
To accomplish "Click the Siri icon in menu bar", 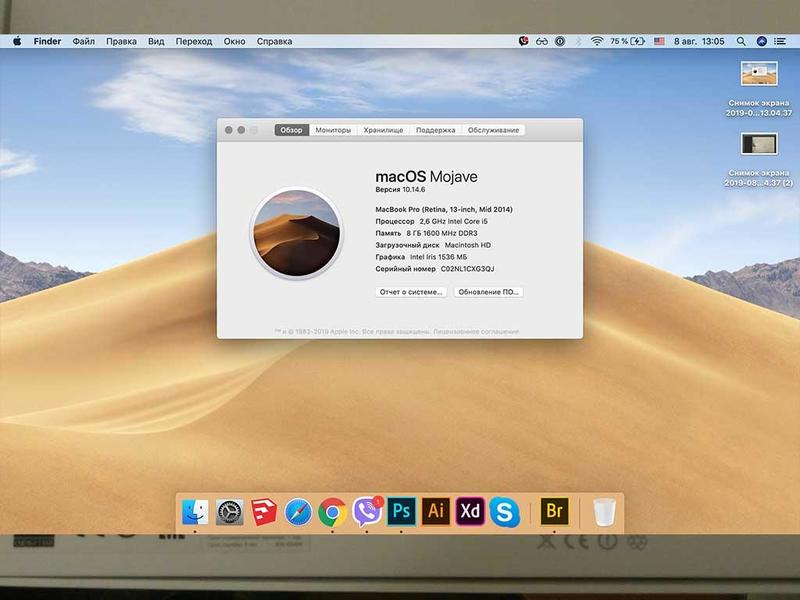I will tap(762, 41).
